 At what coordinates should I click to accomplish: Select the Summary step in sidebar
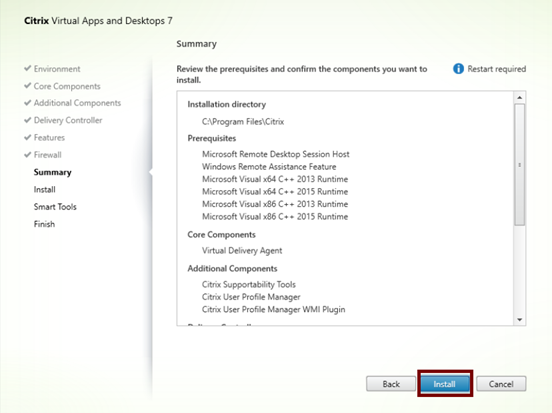click(x=52, y=172)
